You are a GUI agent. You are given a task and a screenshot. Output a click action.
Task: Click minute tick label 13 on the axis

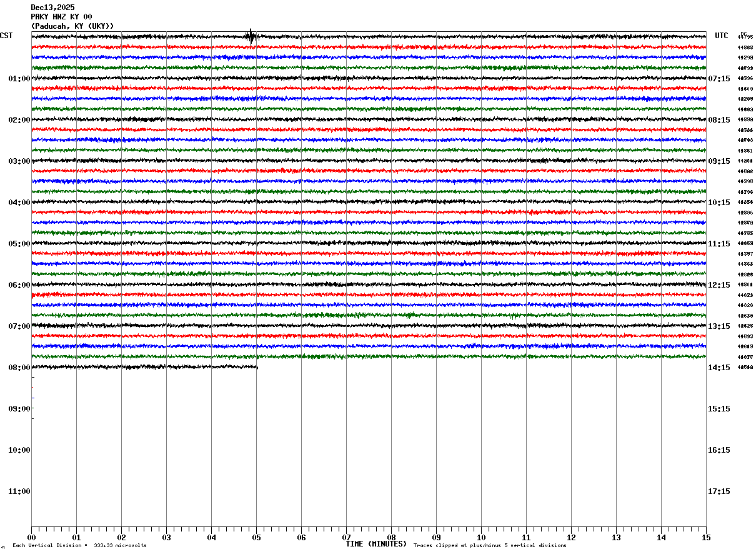[616, 538]
